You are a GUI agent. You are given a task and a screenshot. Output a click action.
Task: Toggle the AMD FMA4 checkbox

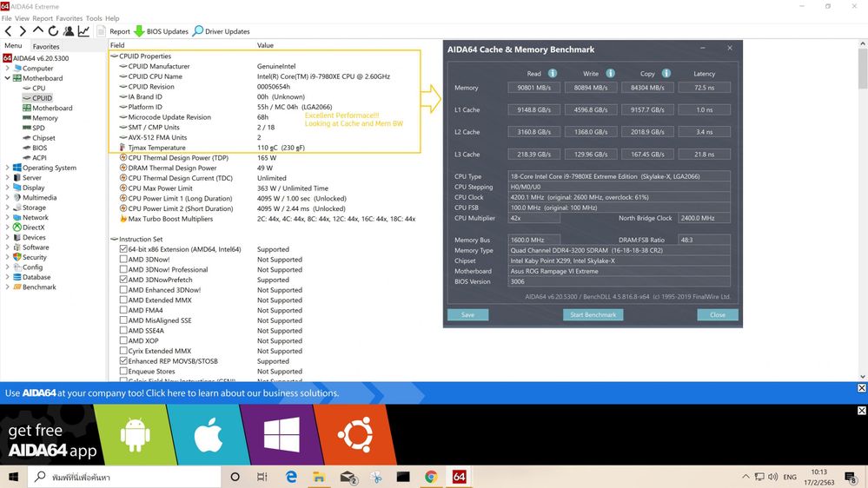pyautogui.click(x=123, y=310)
